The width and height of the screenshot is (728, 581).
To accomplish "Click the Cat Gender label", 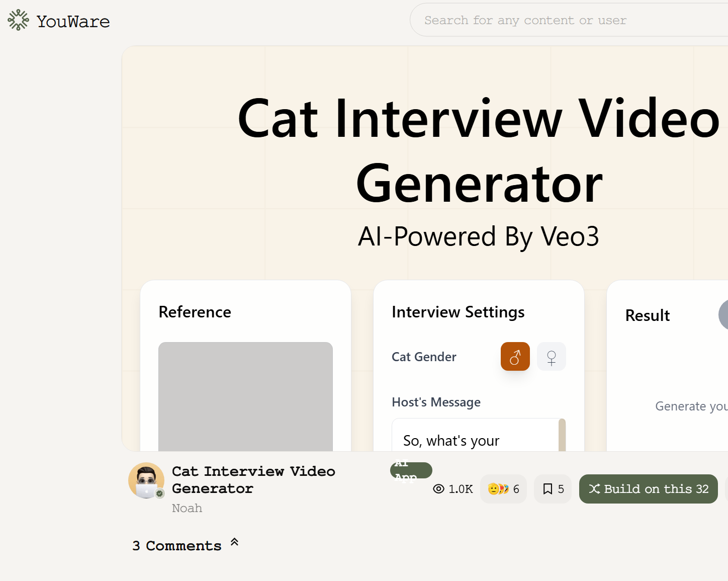I will coord(424,357).
